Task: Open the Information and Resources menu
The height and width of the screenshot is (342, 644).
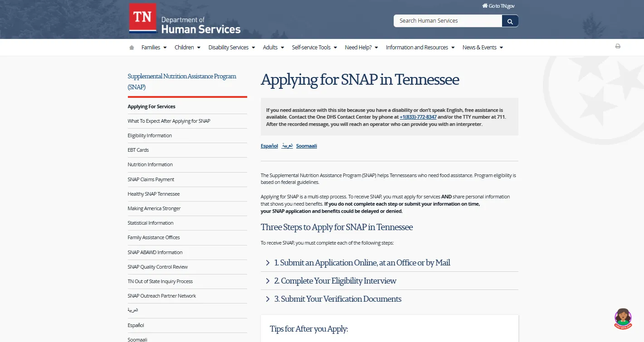Action: pyautogui.click(x=420, y=48)
